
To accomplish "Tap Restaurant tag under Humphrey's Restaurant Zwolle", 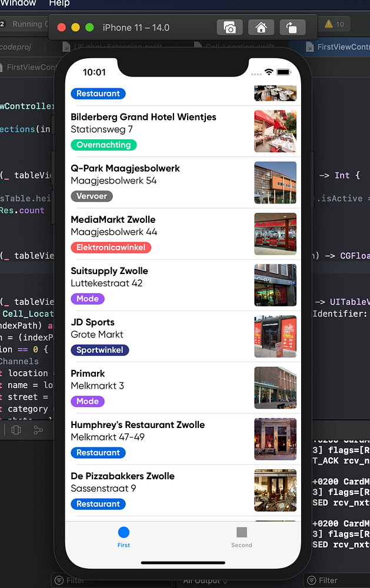I will tap(98, 453).
